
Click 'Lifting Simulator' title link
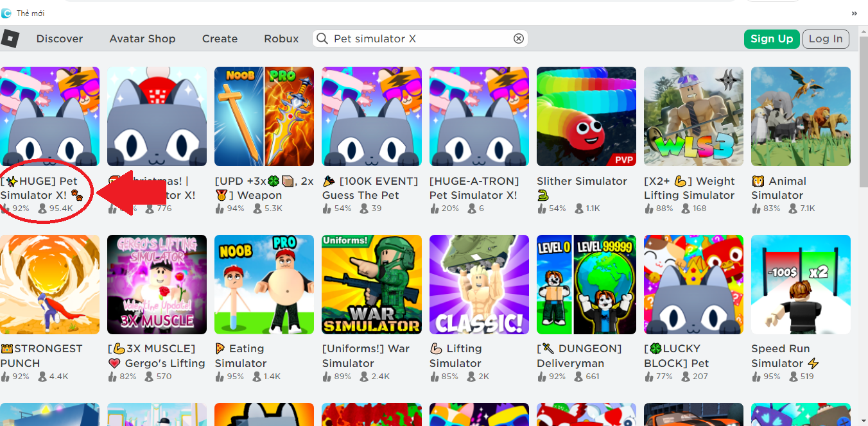click(x=456, y=355)
